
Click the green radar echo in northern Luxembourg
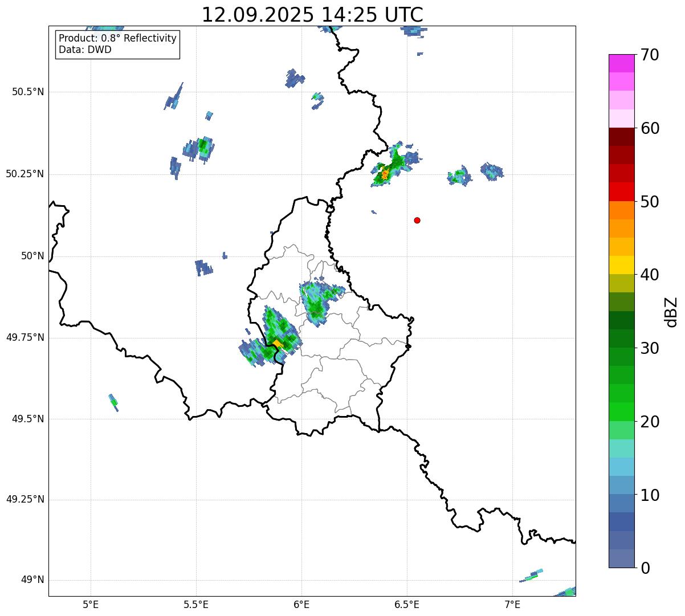(317, 301)
